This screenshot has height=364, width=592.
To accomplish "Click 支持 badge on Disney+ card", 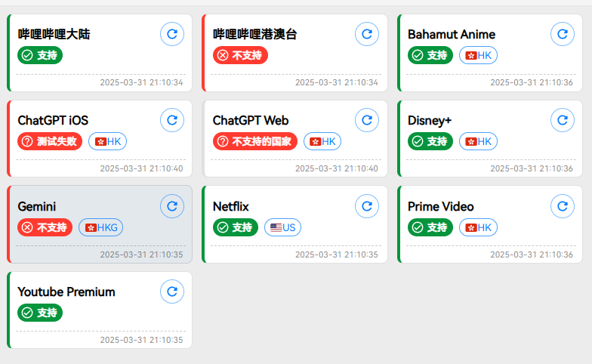I will [x=430, y=141].
